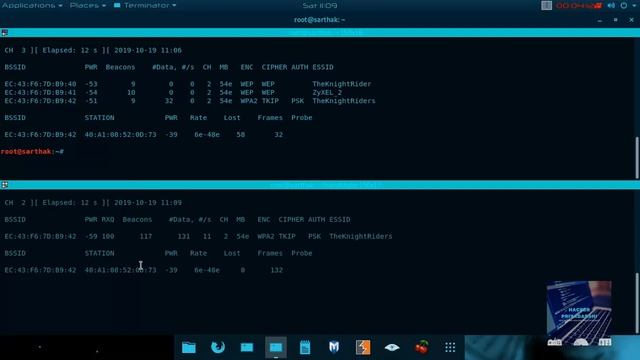Click the power icon in top bar
This screenshot has height=360, width=640.
[624, 5]
